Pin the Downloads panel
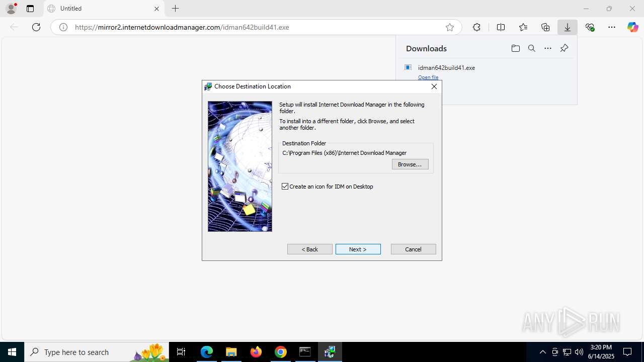 (564, 48)
